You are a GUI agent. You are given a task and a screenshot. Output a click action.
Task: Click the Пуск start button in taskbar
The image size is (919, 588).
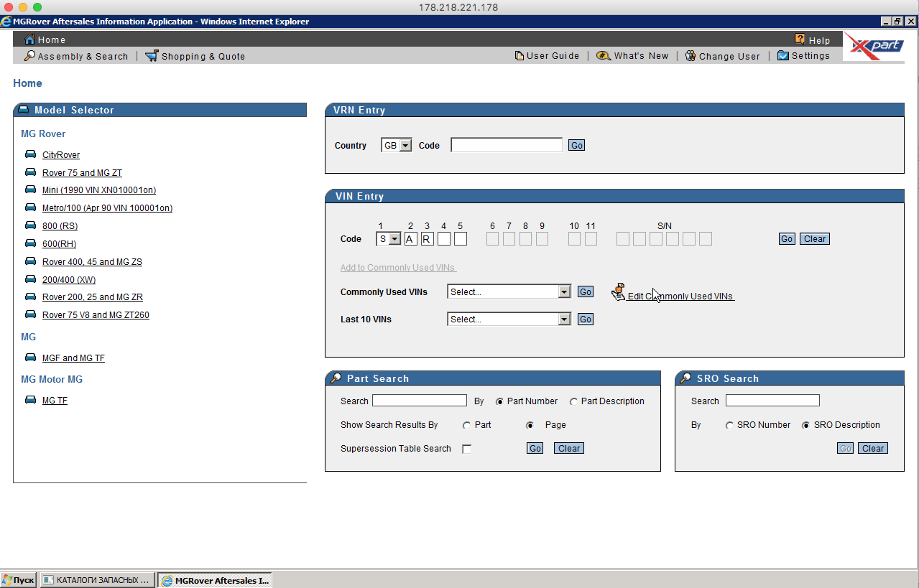tap(19, 580)
